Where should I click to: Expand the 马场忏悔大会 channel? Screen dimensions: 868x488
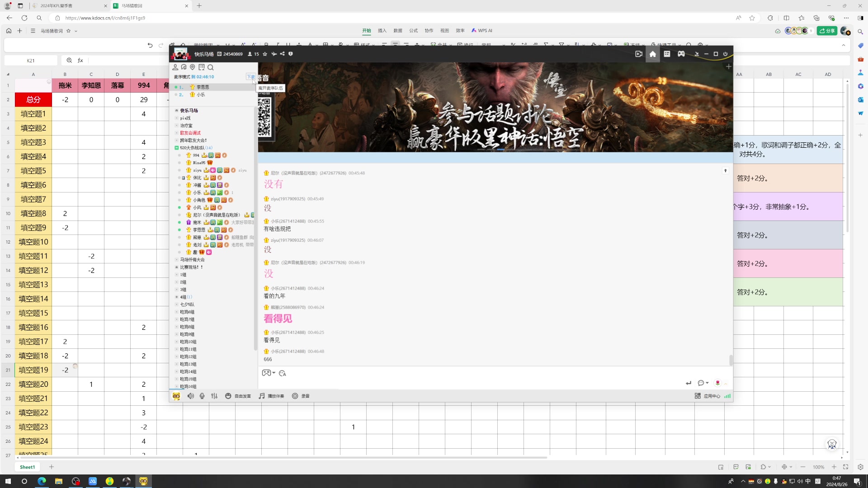pos(177,260)
